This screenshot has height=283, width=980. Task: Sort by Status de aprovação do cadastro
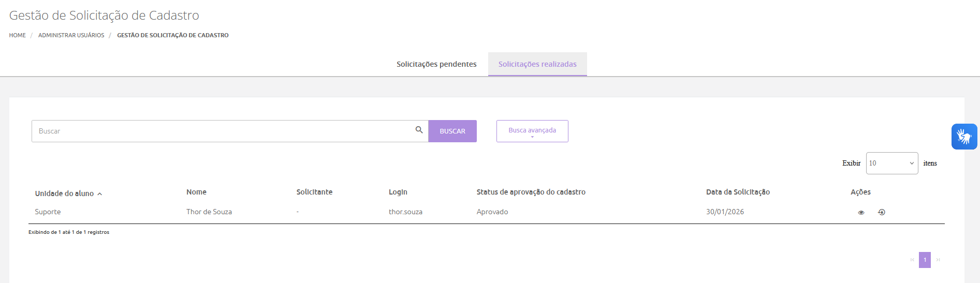click(x=531, y=192)
